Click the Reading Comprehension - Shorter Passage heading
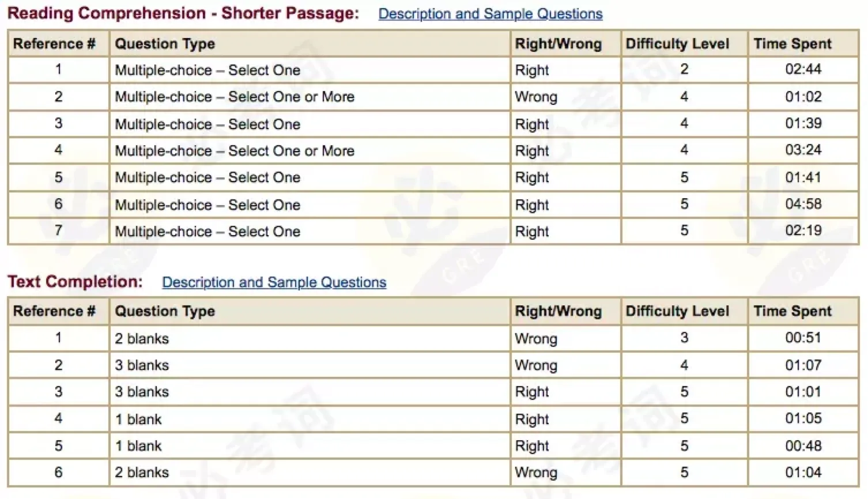This screenshot has height=499, width=868. (183, 13)
